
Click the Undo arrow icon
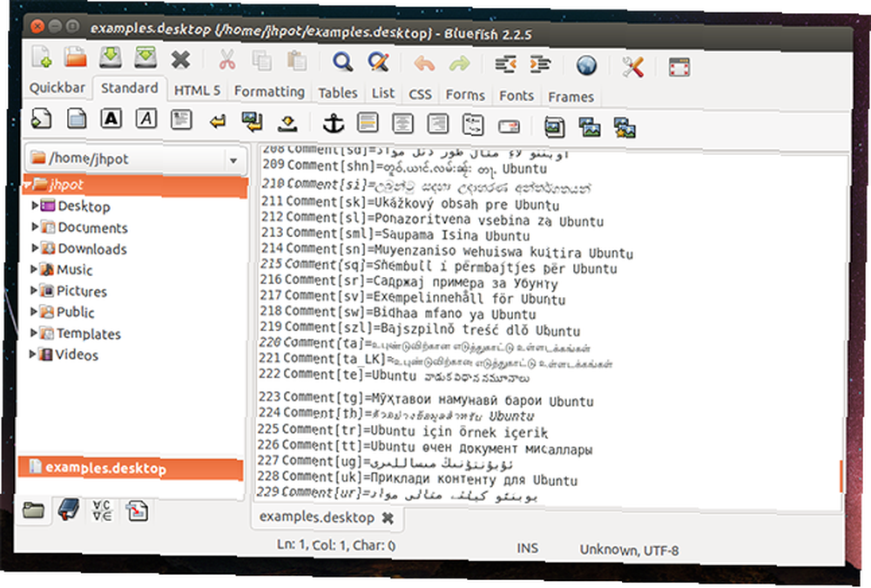click(424, 64)
